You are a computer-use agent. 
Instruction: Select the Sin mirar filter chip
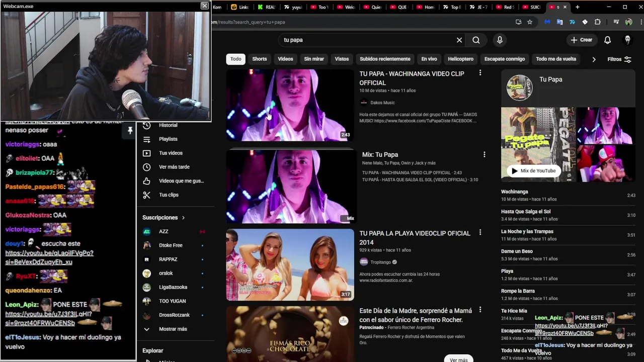[314, 59]
